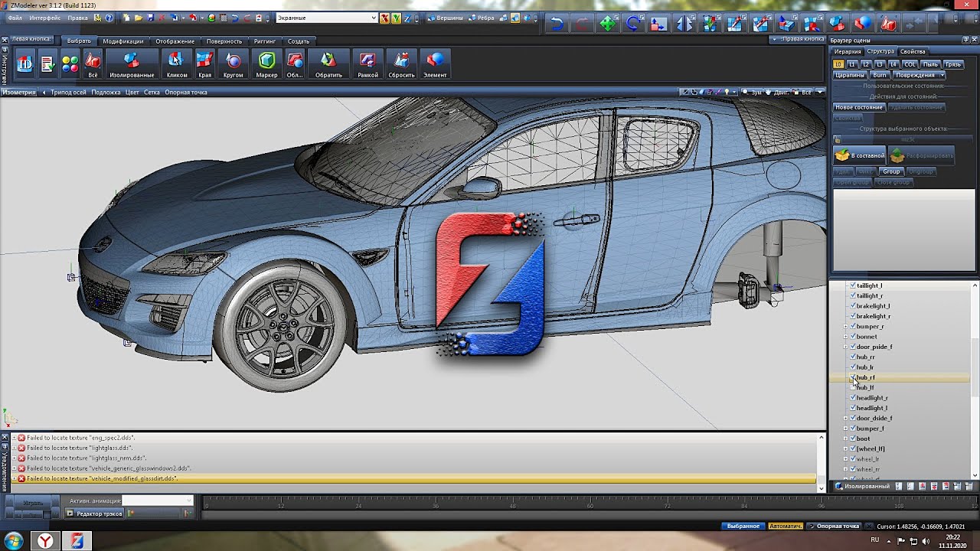Open the Повреждения dropdown arrow
The image size is (980, 551).
coord(942,75)
